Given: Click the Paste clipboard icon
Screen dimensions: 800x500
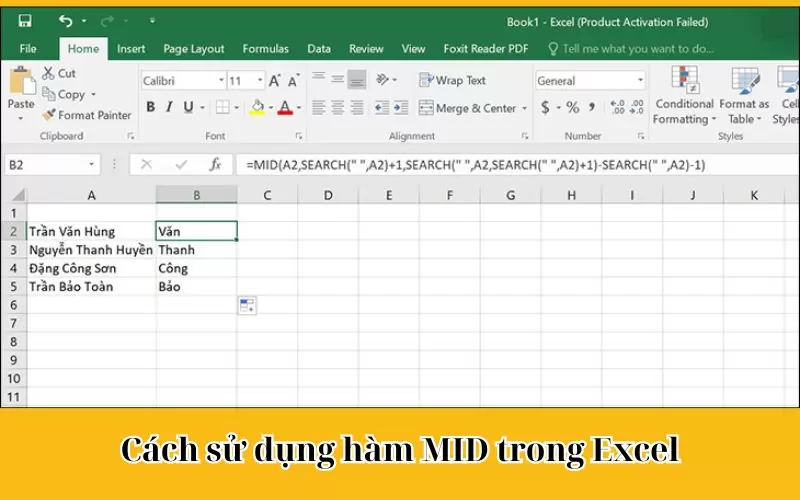Looking at the screenshot, I should click(21, 81).
